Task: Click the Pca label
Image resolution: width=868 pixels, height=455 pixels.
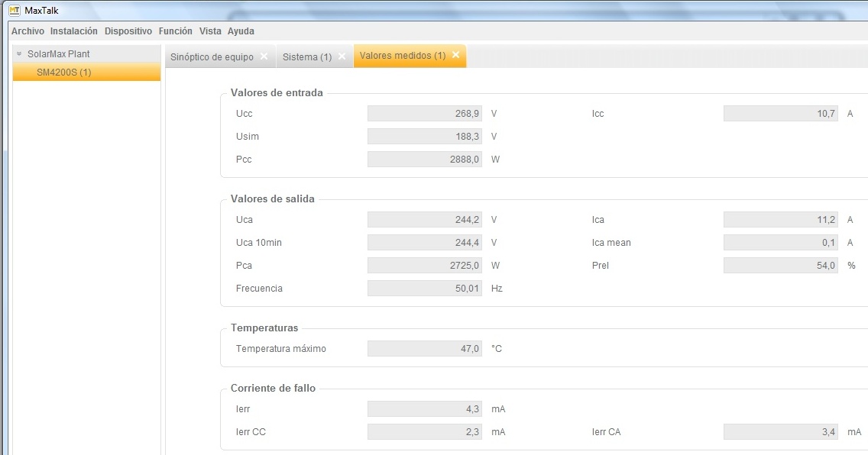Action: pos(244,266)
